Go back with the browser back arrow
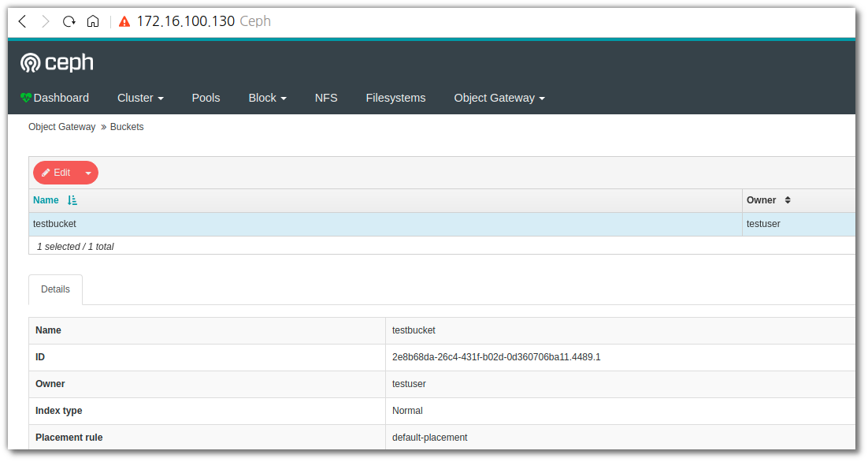 pos(22,21)
